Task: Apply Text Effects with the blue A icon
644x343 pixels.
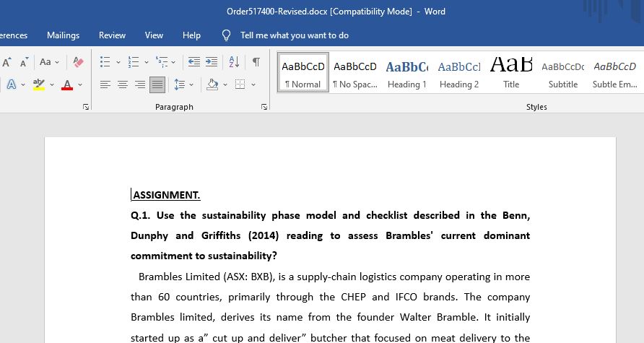Action: 12,84
